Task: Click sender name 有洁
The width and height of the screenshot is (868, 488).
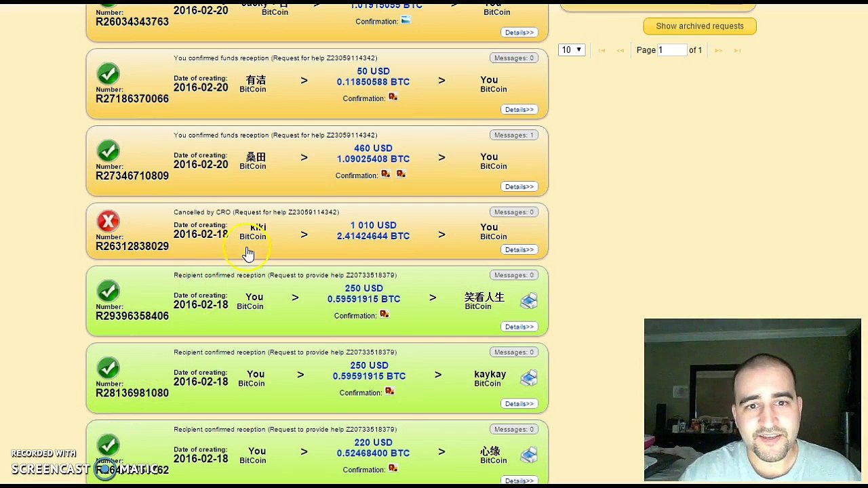Action: pyautogui.click(x=256, y=80)
